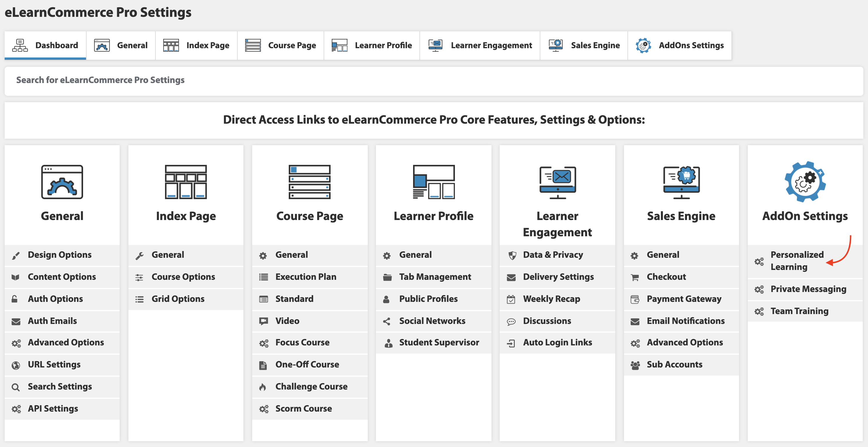The height and width of the screenshot is (447, 868).
Task: Click the globe icon beside URL Settings
Action: click(15, 365)
